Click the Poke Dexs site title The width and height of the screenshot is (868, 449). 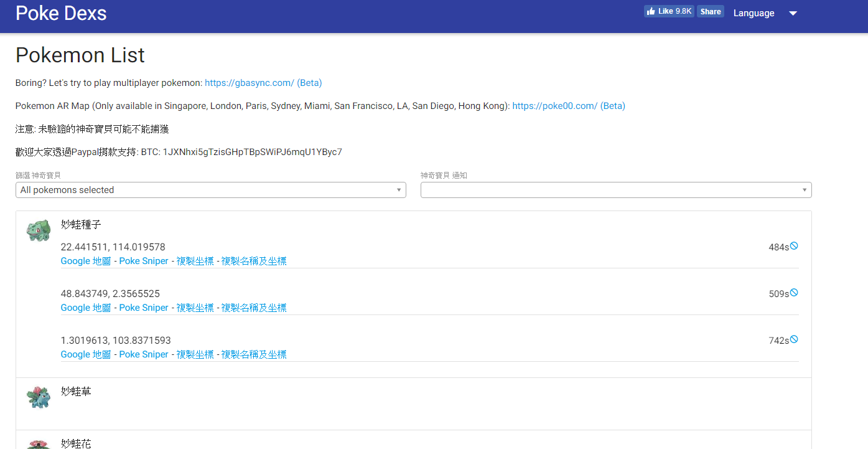click(61, 13)
